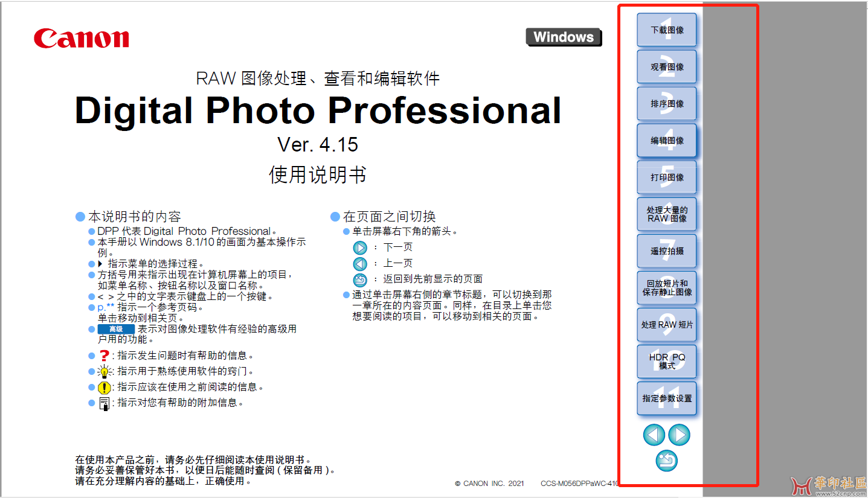This screenshot has height=498, width=868.
Task: Click the 返回到先前显示的页面 icon in the instructions
Action: click(360, 279)
